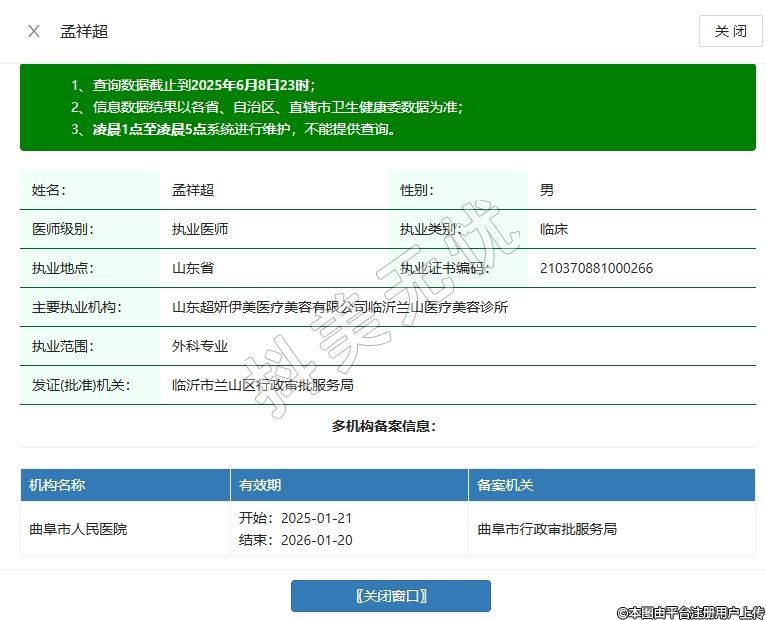
Task: Click the 曲阜市行政审批服务局 cell
Action: [x=547, y=529]
